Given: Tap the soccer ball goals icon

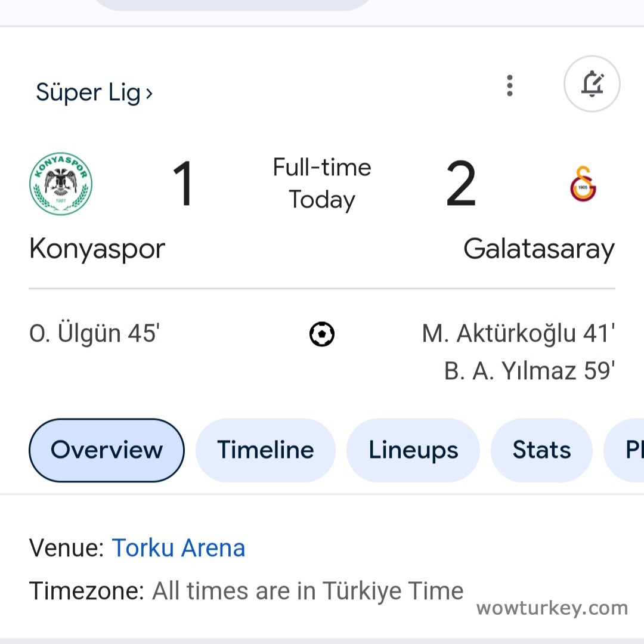Looking at the screenshot, I should pyautogui.click(x=322, y=334).
